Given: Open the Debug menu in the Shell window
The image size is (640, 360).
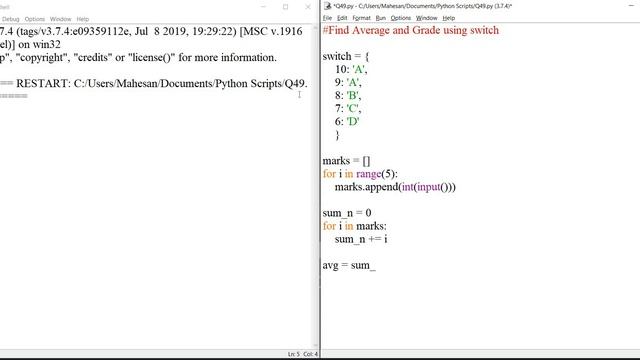Looking at the screenshot, I should tap(10, 19).
